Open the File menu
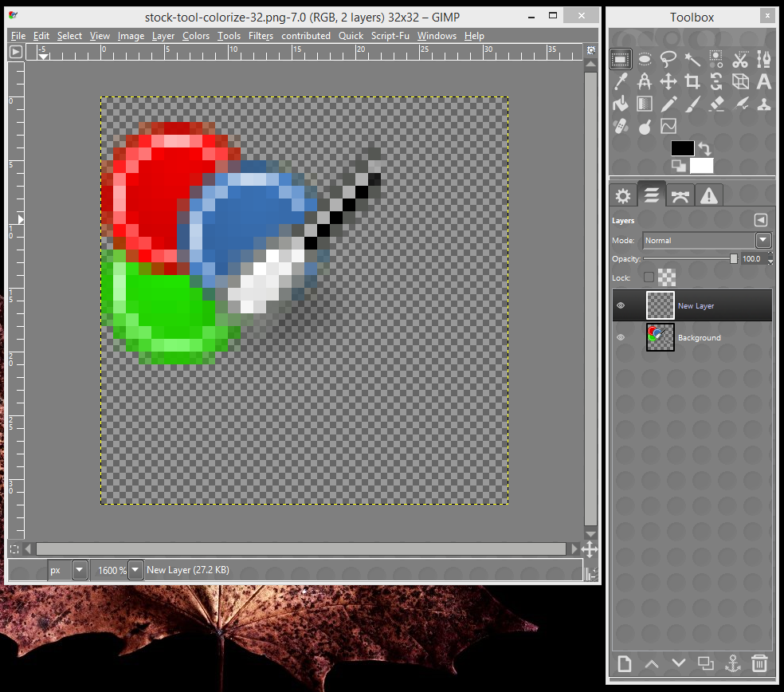This screenshot has width=784, height=692. (x=18, y=36)
